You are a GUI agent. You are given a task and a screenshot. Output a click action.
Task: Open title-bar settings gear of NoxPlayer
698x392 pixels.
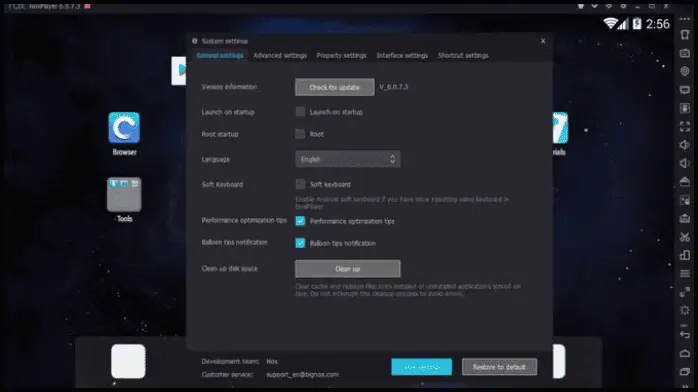(623, 6)
